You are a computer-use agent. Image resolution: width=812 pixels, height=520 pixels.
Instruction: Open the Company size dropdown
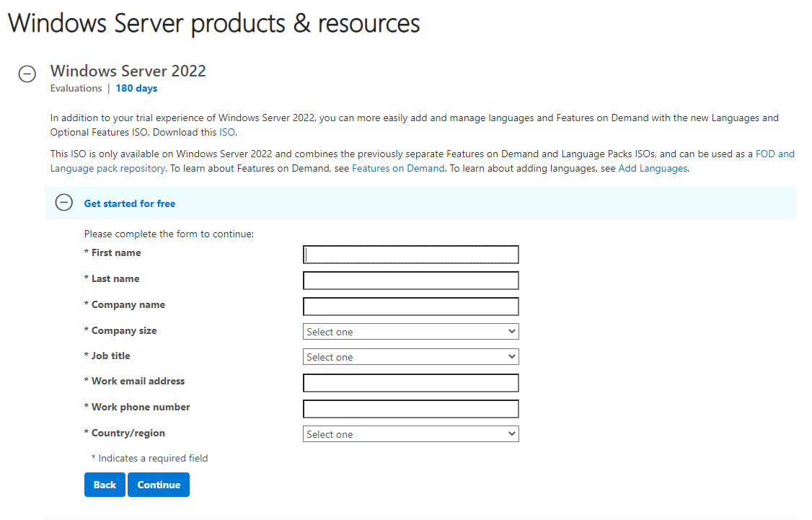410,332
